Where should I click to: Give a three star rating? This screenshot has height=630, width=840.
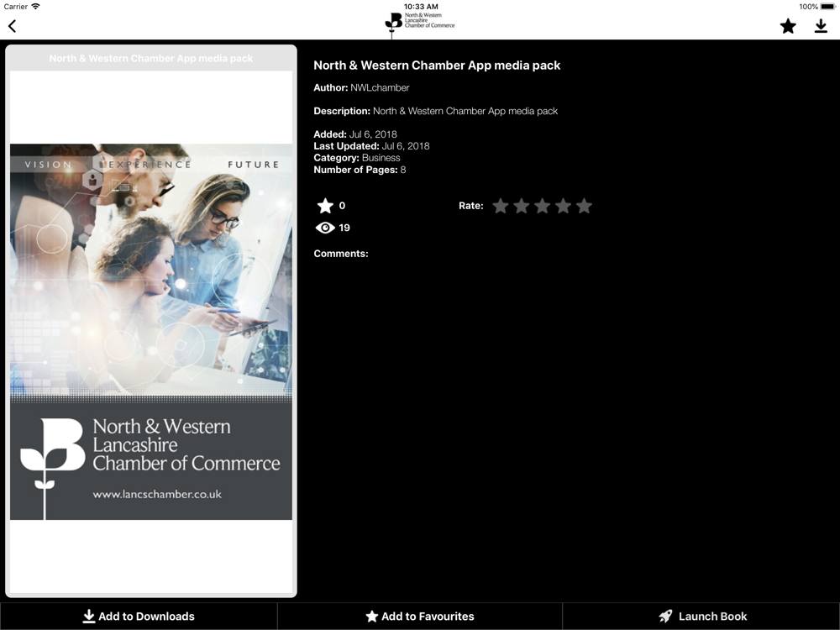543,206
